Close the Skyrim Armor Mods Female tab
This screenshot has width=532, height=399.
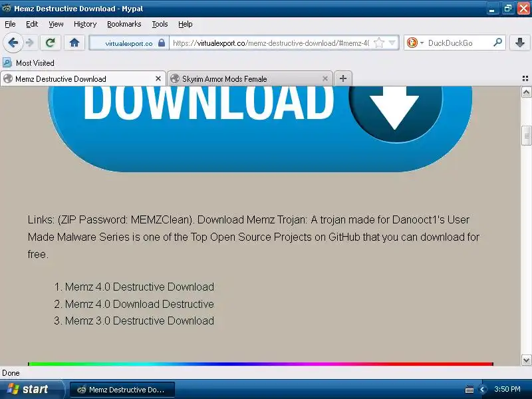coord(325,78)
